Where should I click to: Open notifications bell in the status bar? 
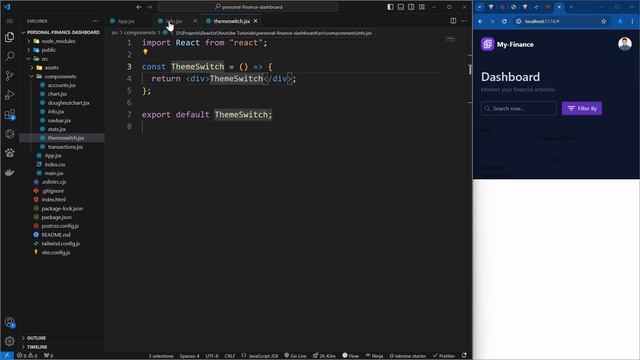click(x=464, y=356)
